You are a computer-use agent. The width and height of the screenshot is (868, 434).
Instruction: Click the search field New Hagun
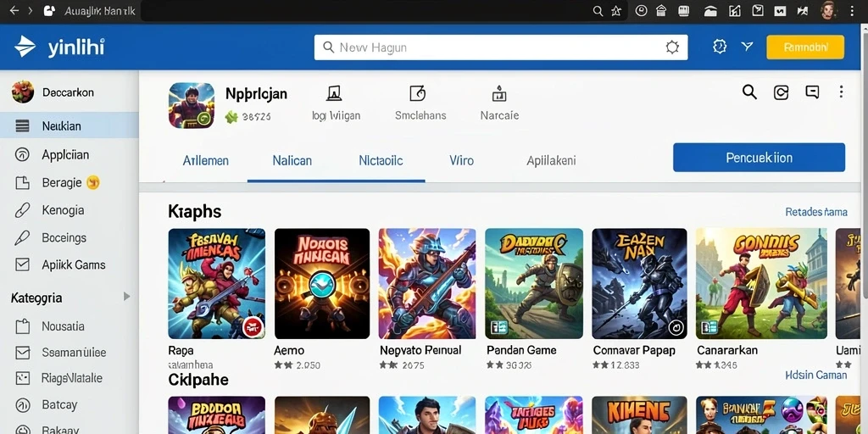[x=501, y=47]
